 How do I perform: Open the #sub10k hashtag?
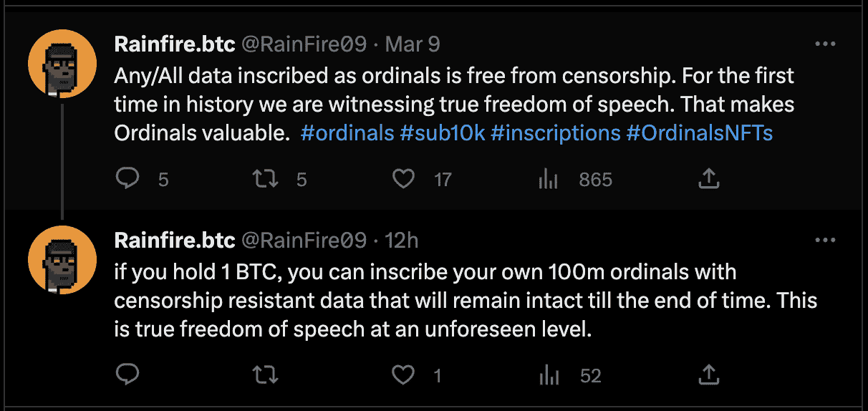pyautogui.click(x=442, y=133)
